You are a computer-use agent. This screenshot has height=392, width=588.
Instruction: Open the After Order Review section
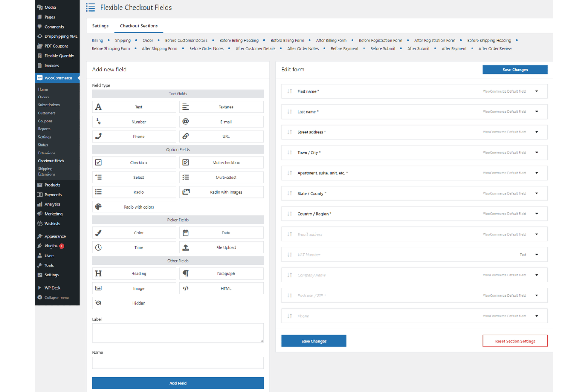pyautogui.click(x=495, y=49)
